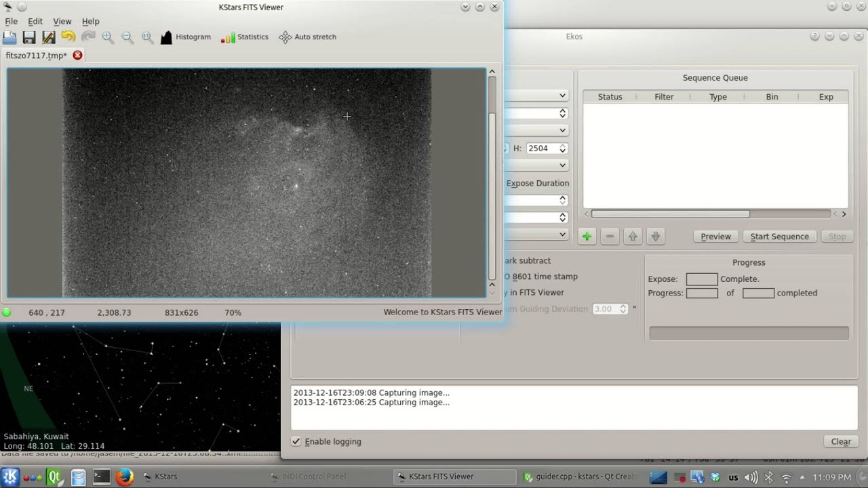This screenshot has width=868, height=488.
Task: Click the Open file icon in FITS Viewer
Action: [x=9, y=37]
